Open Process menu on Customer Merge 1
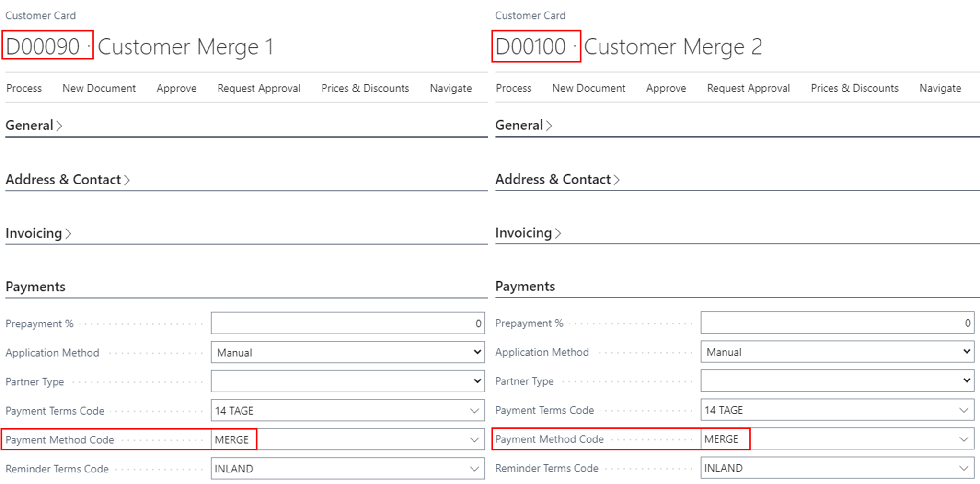 24,88
